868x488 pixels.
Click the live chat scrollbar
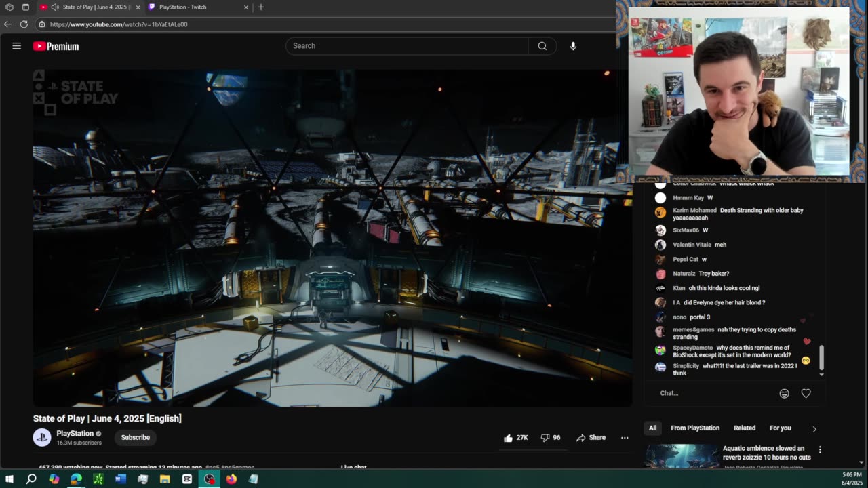821,356
